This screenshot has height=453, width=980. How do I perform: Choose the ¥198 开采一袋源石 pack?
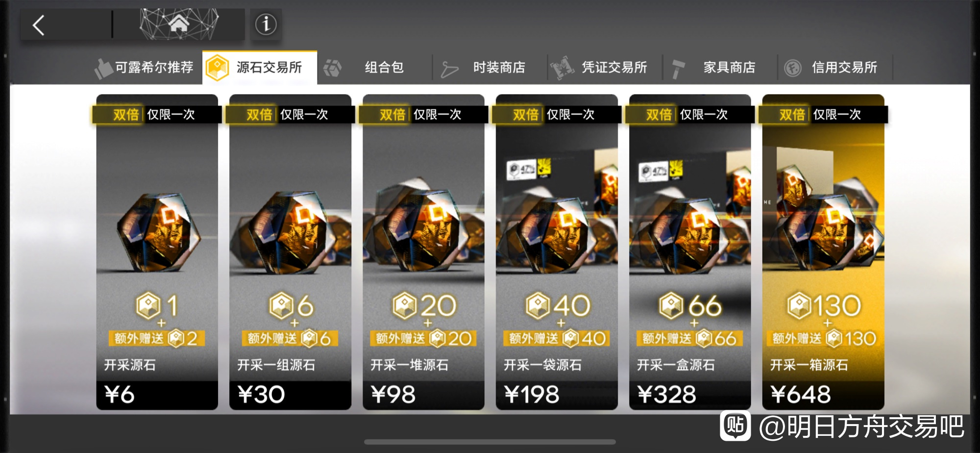pos(557,252)
